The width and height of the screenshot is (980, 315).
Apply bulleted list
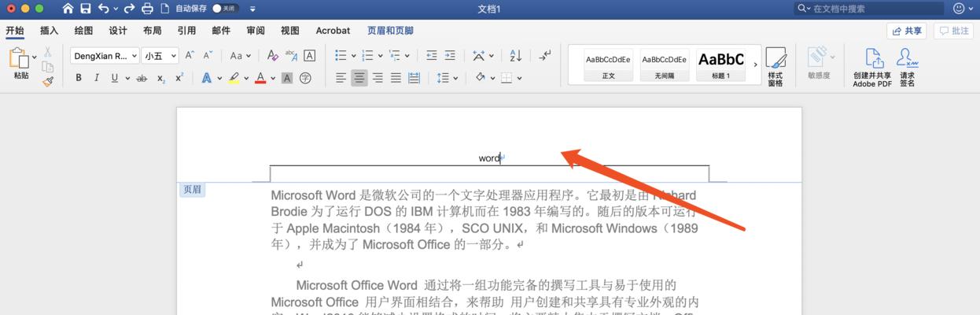click(x=341, y=56)
